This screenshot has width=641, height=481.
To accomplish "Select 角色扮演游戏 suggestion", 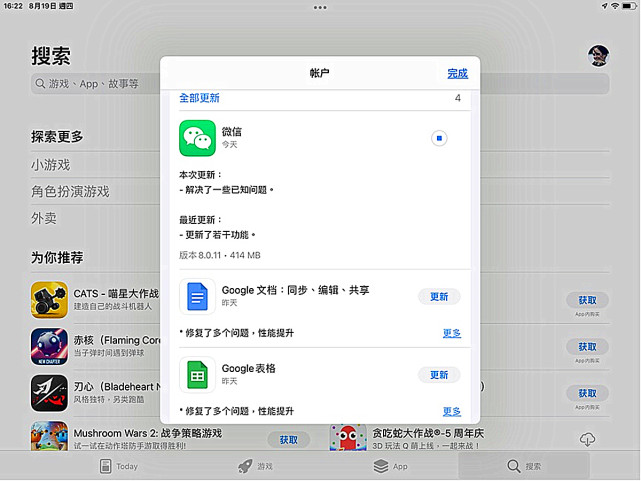I will click(70, 191).
